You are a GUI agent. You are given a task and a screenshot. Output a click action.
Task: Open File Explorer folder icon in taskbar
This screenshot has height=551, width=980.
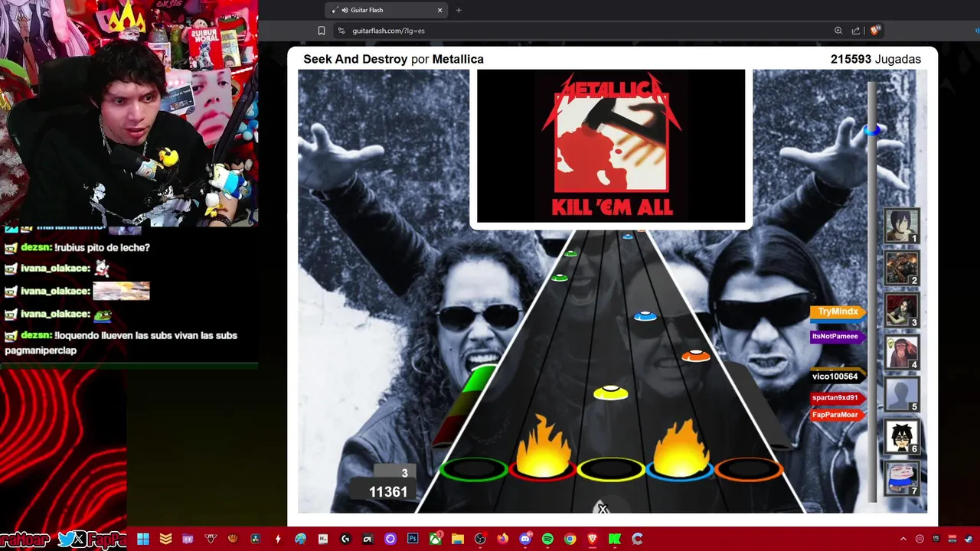tap(458, 539)
